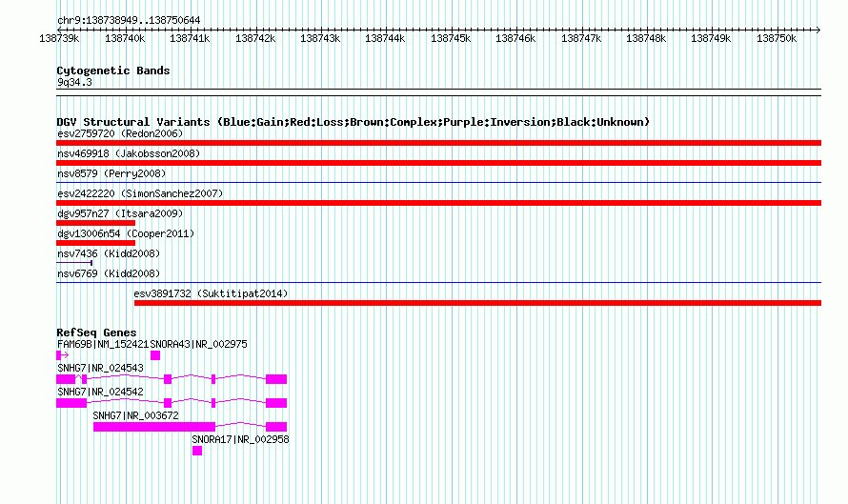Click the SNHG7|NR_003672 transcript label

pyautogui.click(x=135, y=415)
